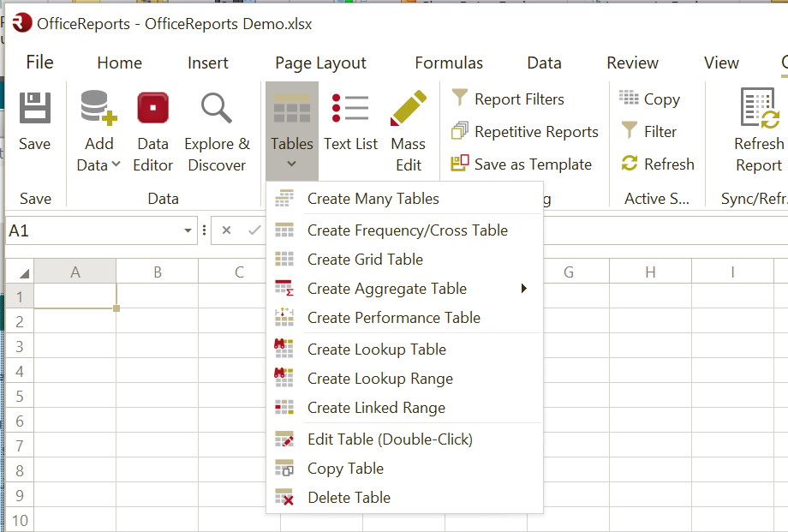Screen dimensions: 788x532
Task: Select column B header
Action: (x=158, y=272)
